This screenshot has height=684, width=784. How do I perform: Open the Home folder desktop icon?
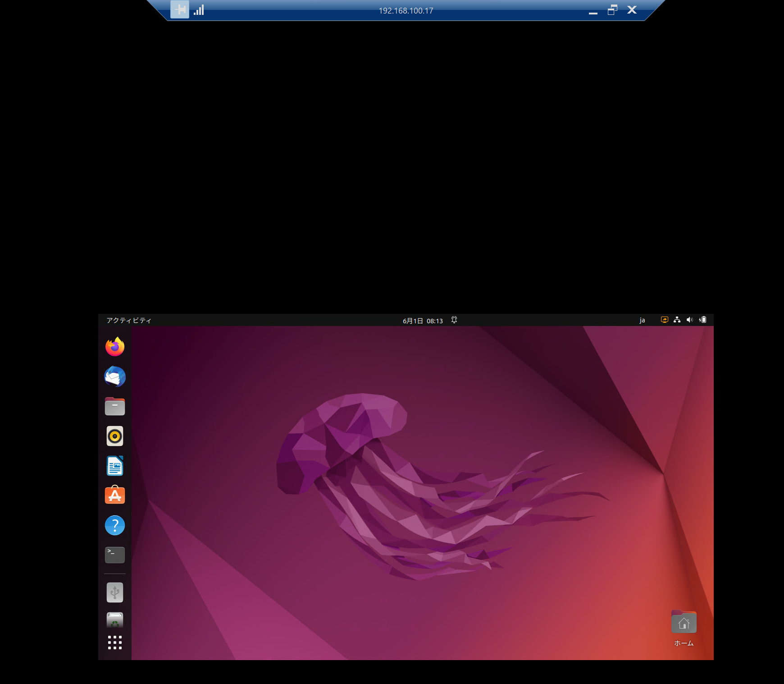click(684, 622)
